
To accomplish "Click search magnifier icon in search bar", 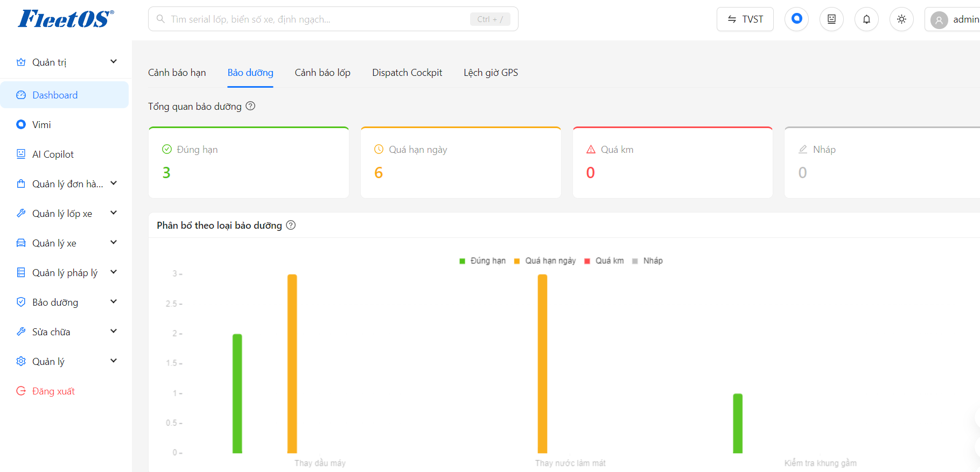I will [160, 19].
